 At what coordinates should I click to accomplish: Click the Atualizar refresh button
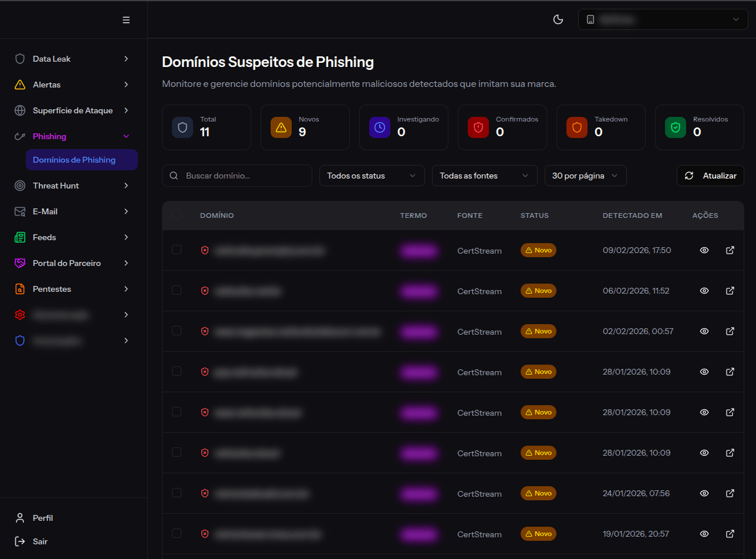(710, 175)
